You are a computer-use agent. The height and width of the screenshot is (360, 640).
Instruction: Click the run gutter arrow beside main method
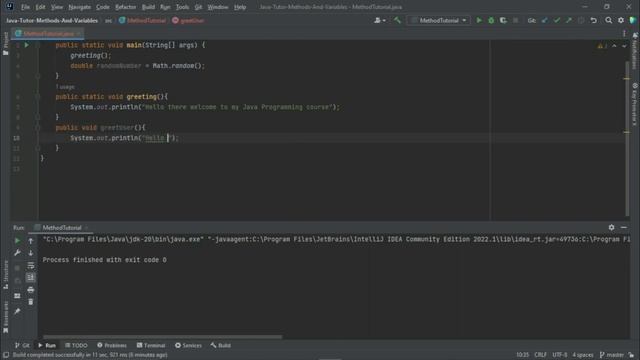pyautogui.click(x=27, y=45)
